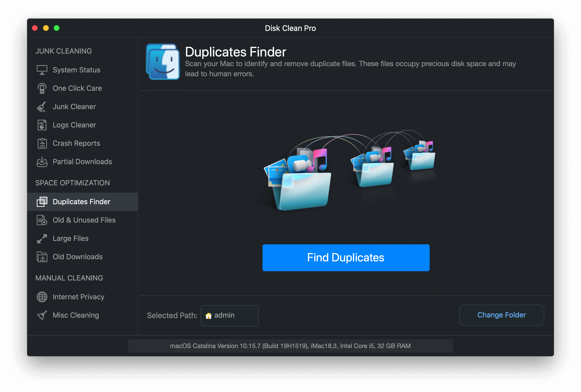Screen dimensions: 581x392
Task: Click the Old & Unused Files icon
Action: point(42,220)
